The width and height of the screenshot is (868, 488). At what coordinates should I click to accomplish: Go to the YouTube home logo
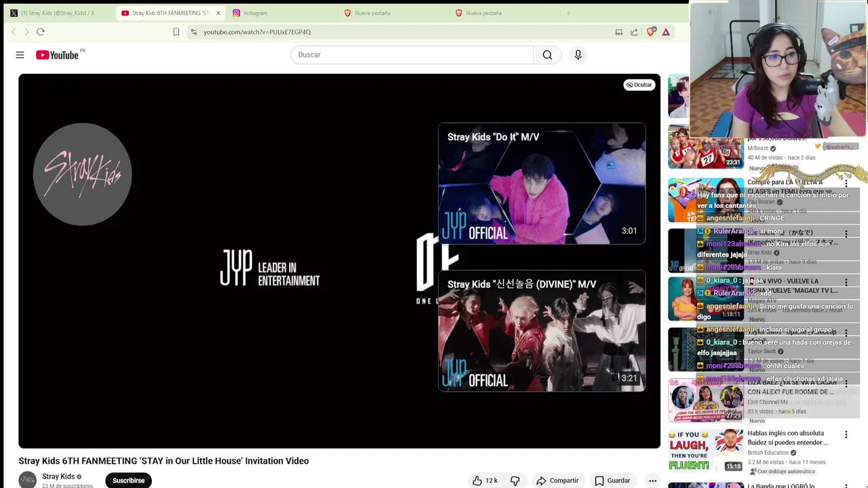coord(57,55)
